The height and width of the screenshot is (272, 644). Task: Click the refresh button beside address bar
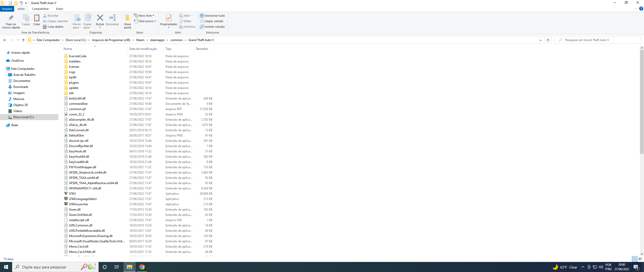coord(548,40)
